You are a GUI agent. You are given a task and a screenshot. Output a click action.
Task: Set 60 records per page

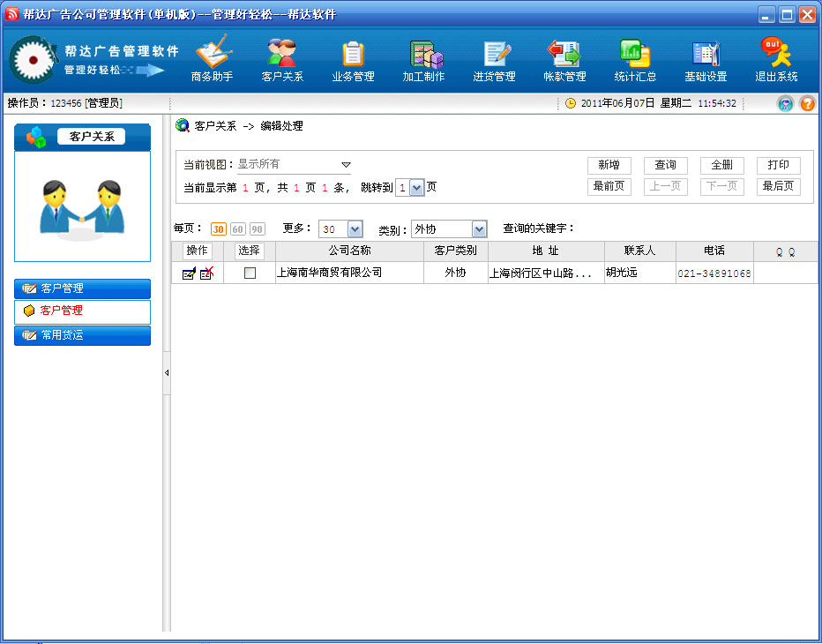coord(237,229)
